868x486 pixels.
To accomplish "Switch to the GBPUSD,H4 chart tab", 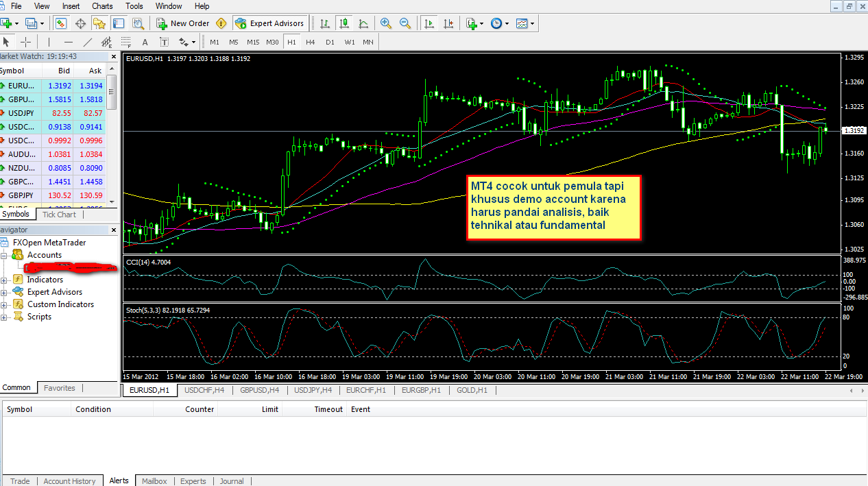I will tap(258, 390).
